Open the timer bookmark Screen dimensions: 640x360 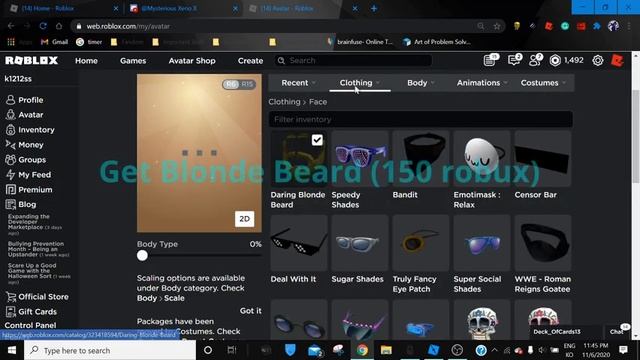[x=89, y=42]
